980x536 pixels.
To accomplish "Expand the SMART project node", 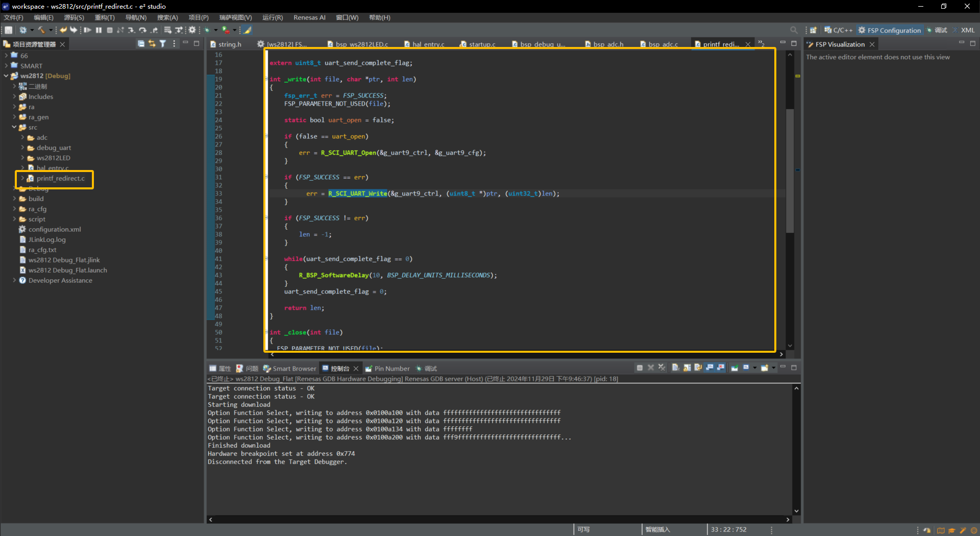I will click(x=6, y=65).
